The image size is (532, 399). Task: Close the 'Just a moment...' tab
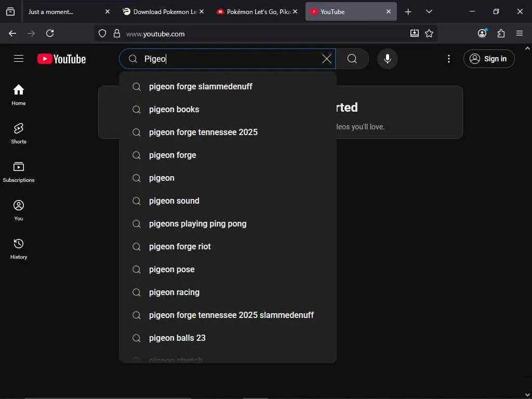(x=108, y=11)
